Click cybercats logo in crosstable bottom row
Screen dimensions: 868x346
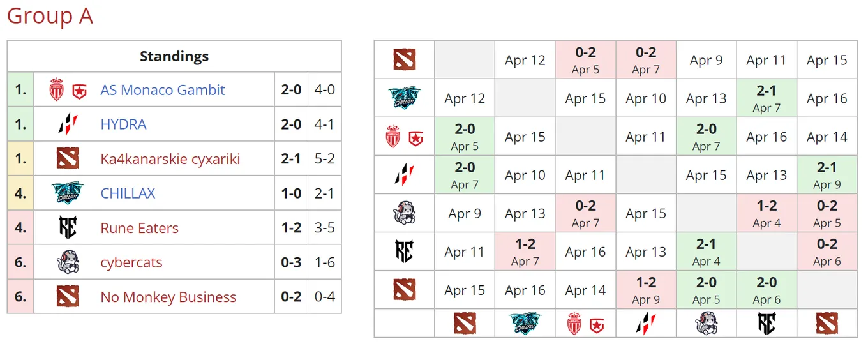click(x=707, y=324)
